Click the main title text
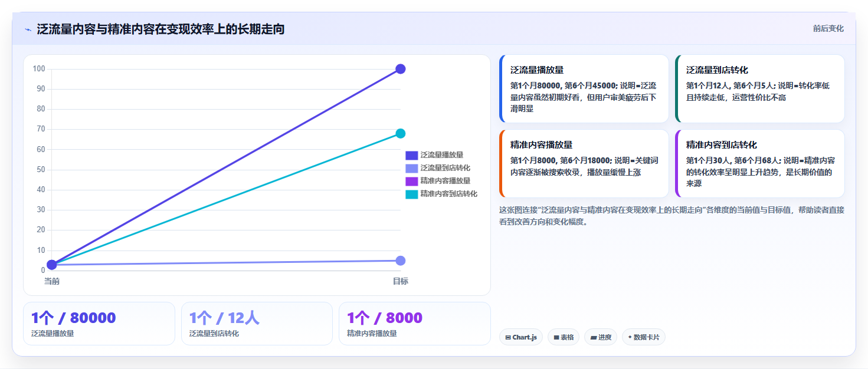 pyautogui.click(x=161, y=29)
